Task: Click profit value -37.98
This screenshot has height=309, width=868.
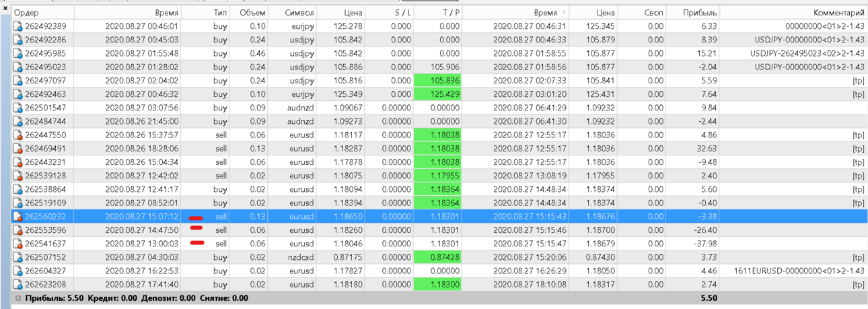Action: click(705, 244)
